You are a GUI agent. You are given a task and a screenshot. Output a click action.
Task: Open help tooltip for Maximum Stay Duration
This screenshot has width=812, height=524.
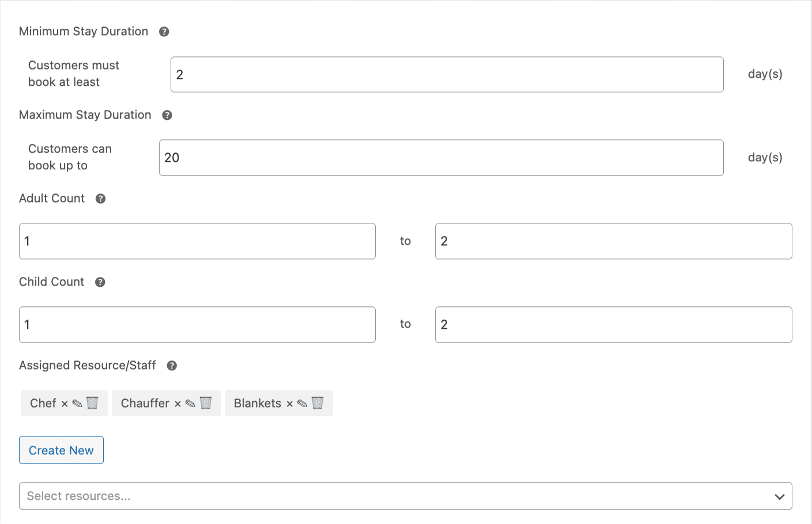pyautogui.click(x=167, y=115)
